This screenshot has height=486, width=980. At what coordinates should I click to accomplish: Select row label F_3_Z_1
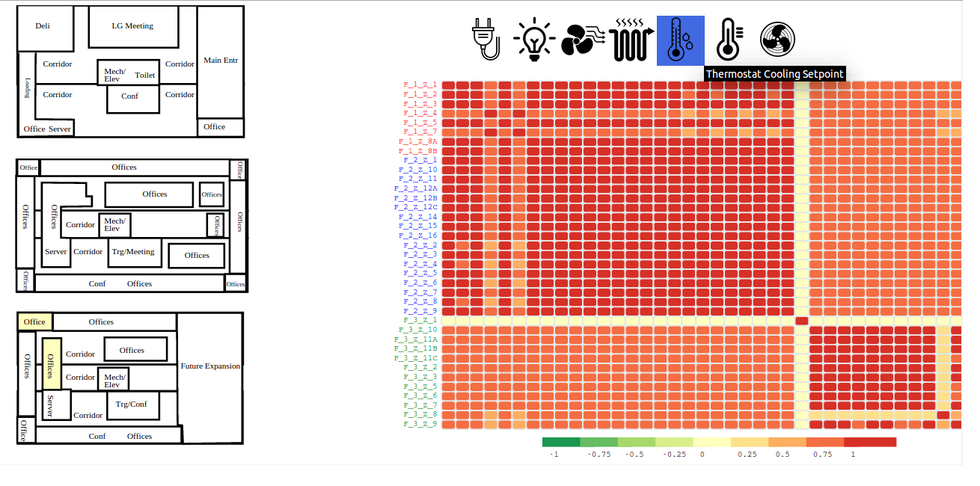420,320
